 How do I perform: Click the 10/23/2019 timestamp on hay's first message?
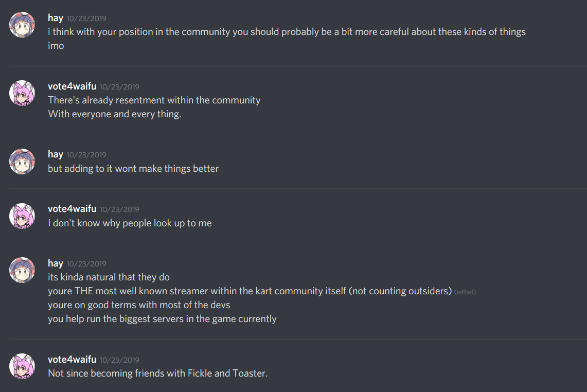86,19
